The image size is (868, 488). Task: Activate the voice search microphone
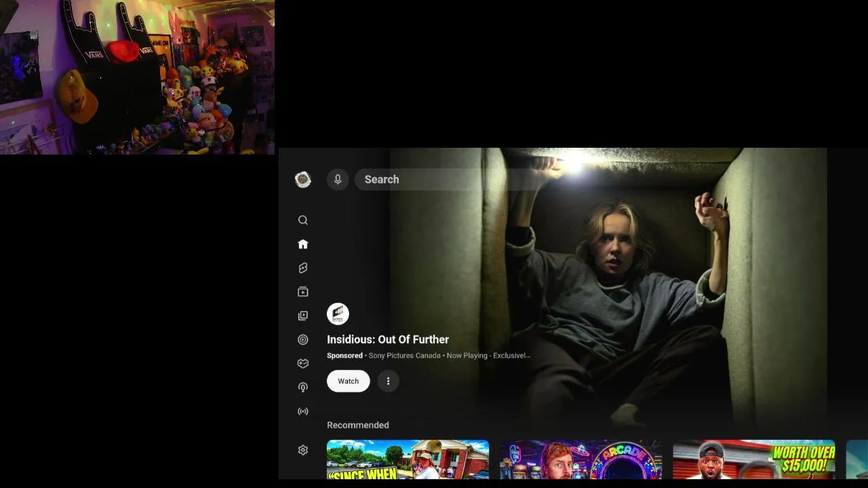(338, 180)
